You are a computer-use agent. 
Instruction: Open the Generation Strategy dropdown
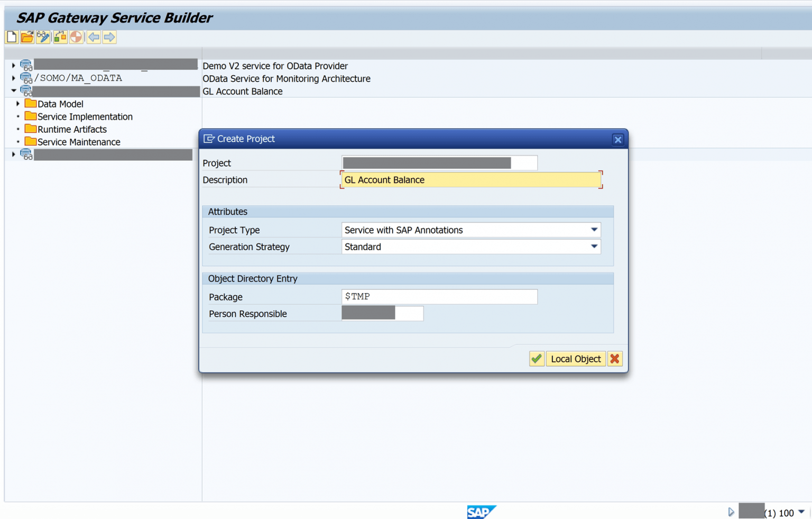point(594,247)
